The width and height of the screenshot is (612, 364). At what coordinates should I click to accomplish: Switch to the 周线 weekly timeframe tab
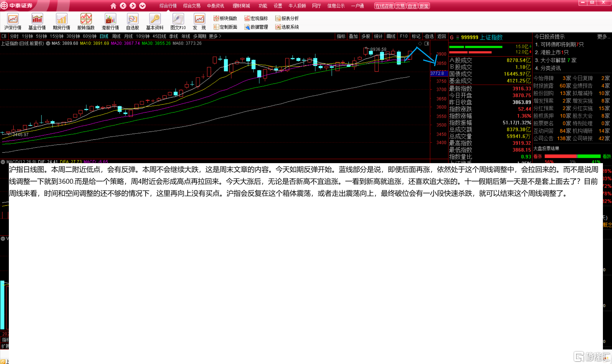(116, 36)
